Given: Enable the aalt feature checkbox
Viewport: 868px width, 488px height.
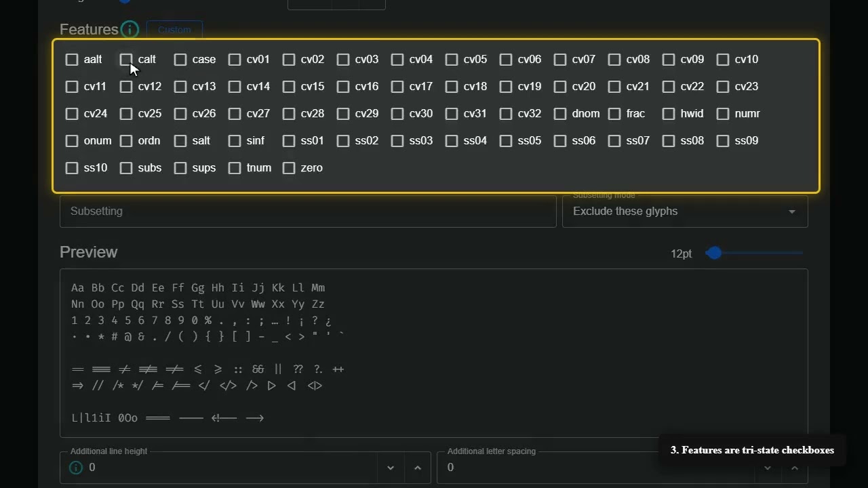Looking at the screenshot, I should click(72, 60).
